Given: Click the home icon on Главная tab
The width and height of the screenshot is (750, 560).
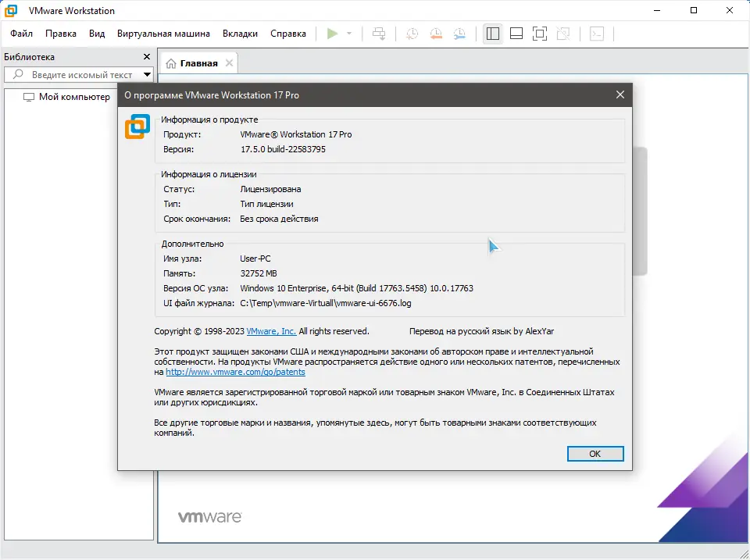Looking at the screenshot, I should coord(171,63).
